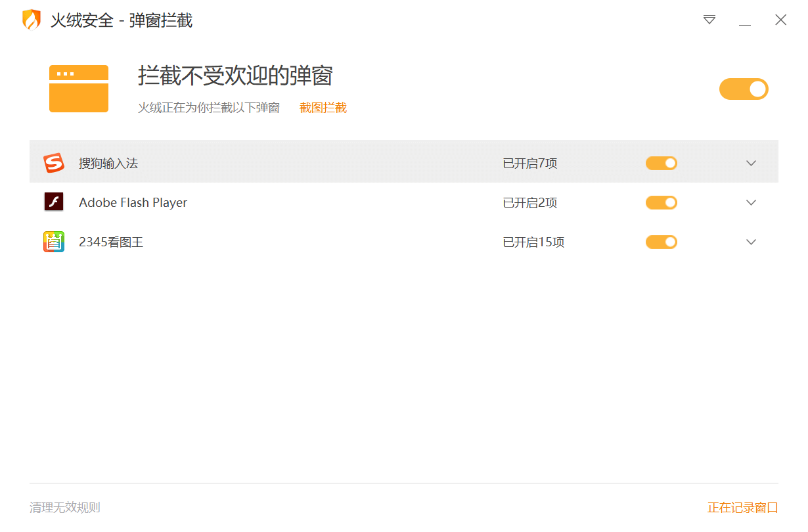Select the Sogou Input Method app icon
Image resolution: width=808 pixels, height=532 pixels.
54,162
